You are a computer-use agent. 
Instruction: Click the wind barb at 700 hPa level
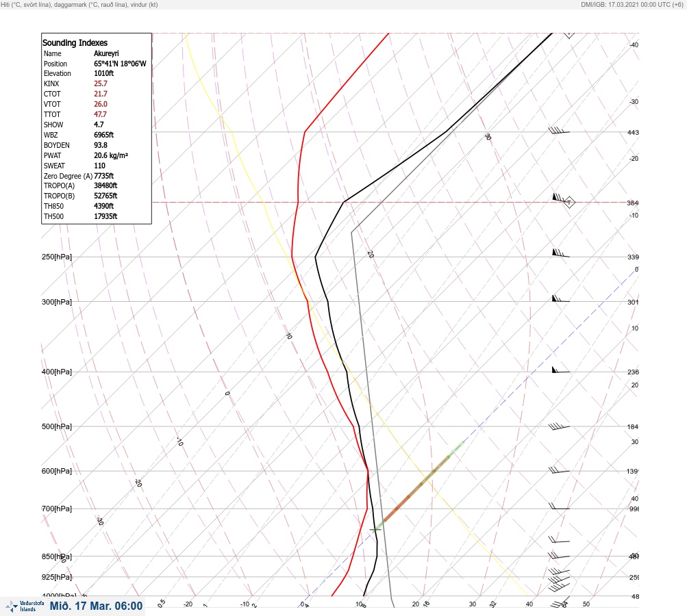(560, 506)
